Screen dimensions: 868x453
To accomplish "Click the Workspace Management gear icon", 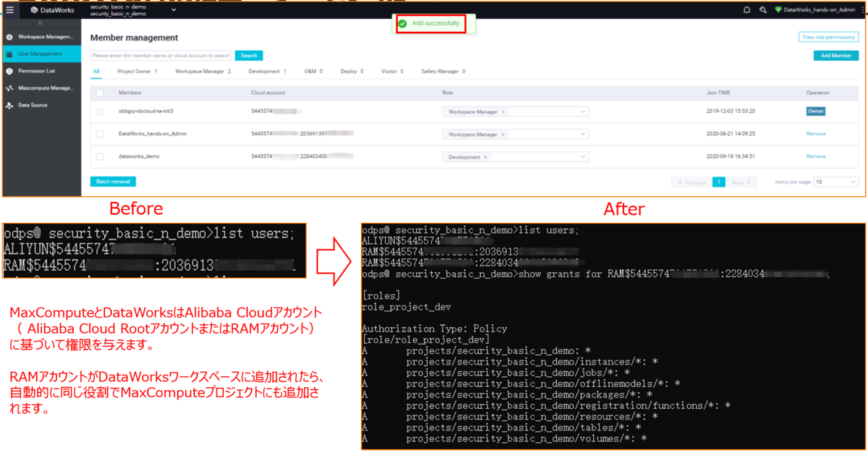I will click(x=9, y=36).
